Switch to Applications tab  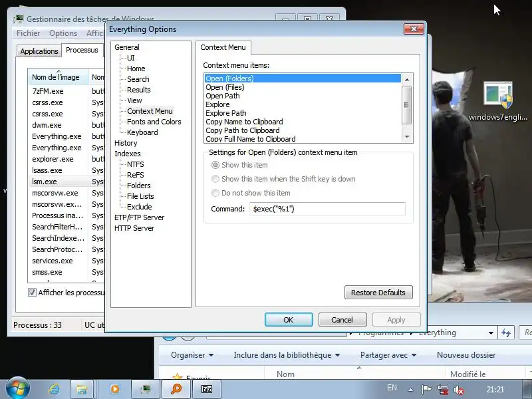39,51
